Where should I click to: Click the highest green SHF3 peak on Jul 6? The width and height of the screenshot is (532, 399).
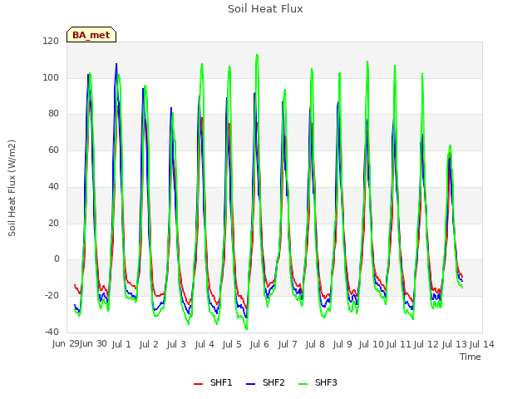coord(257,55)
